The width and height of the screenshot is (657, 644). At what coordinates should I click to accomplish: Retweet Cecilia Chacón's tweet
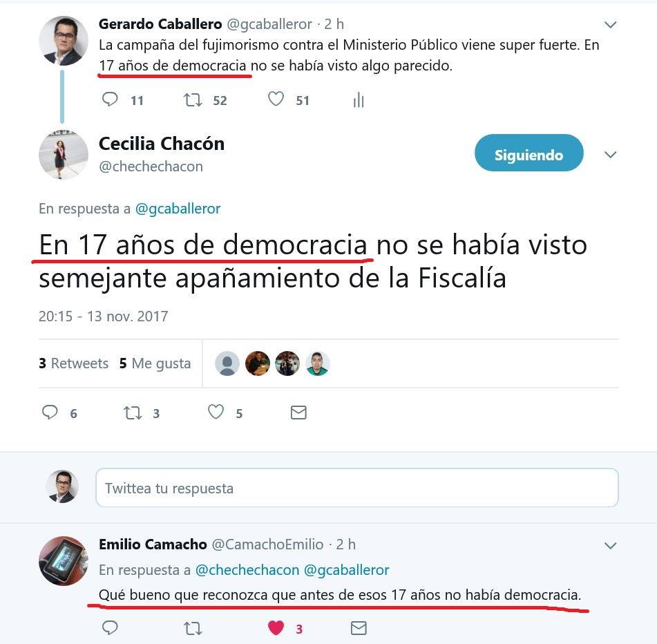point(133,413)
